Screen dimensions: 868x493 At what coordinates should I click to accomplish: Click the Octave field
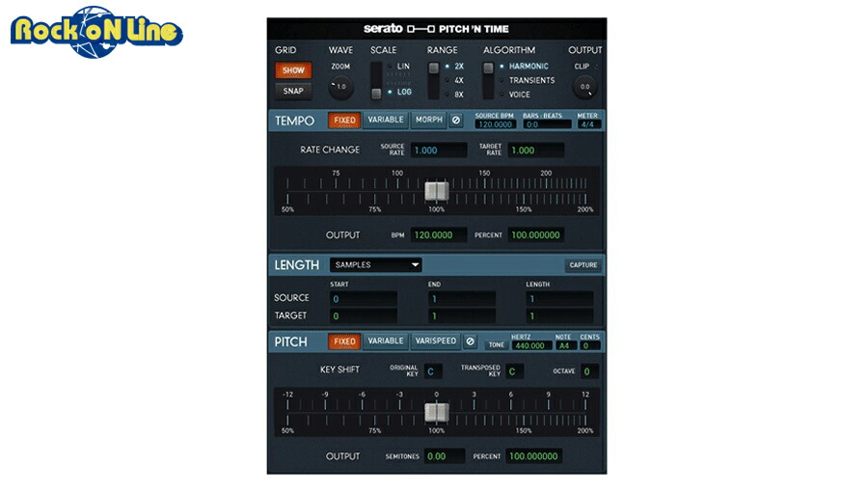point(589,371)
